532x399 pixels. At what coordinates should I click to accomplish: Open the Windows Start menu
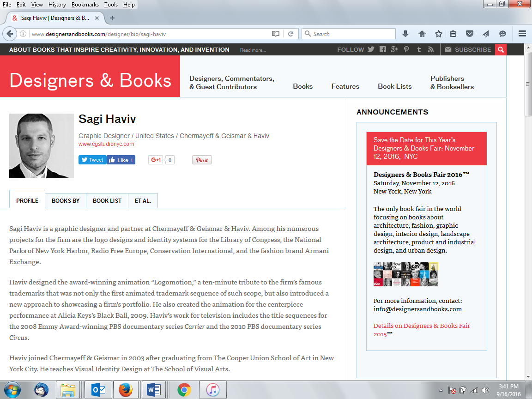click(x=12, y=390)
